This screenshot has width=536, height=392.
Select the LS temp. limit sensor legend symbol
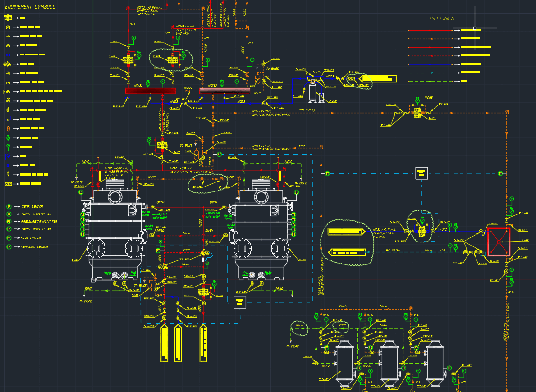(x=9, y=247)
